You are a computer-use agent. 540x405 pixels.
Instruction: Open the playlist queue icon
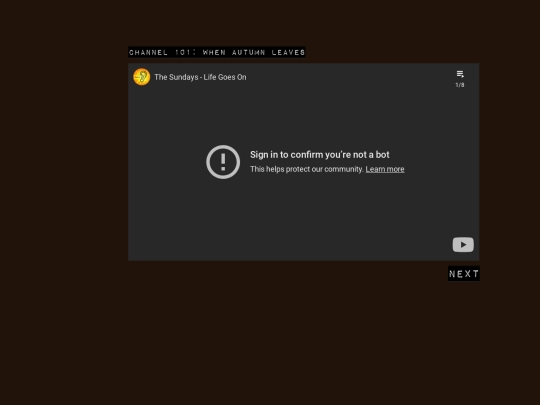click(x=460, y=74)
